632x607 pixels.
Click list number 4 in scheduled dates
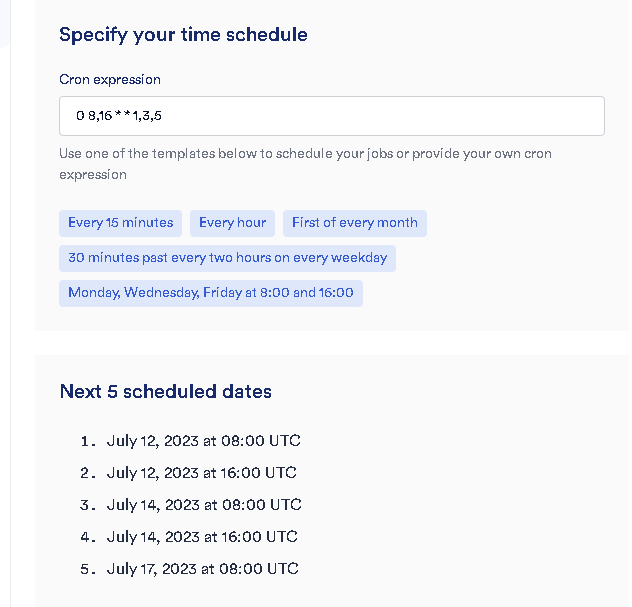tap(88, 537)
